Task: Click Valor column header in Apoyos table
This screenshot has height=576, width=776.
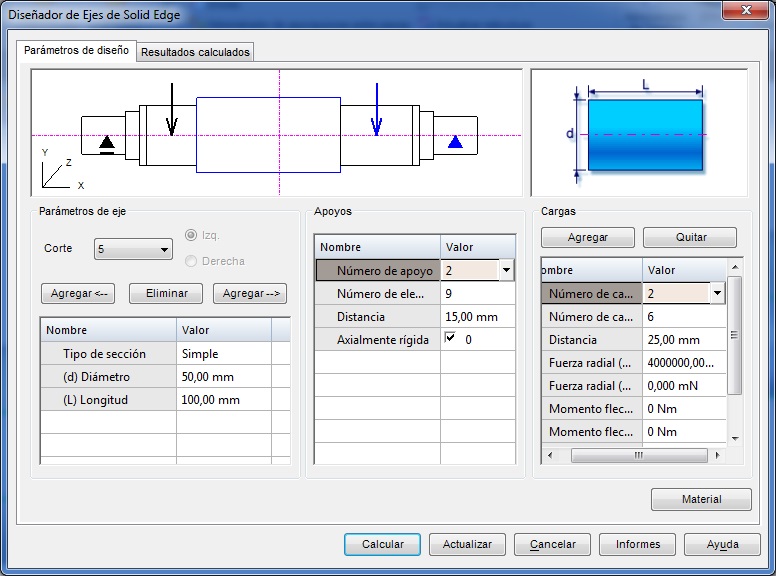Action: point(478,247)
